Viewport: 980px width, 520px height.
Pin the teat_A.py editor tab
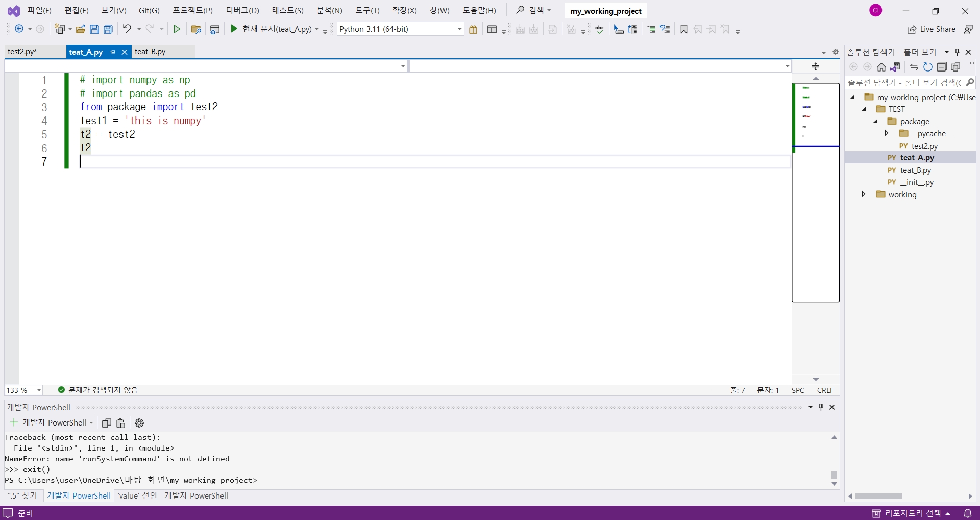pyautogui.click(x=112, y=52)
